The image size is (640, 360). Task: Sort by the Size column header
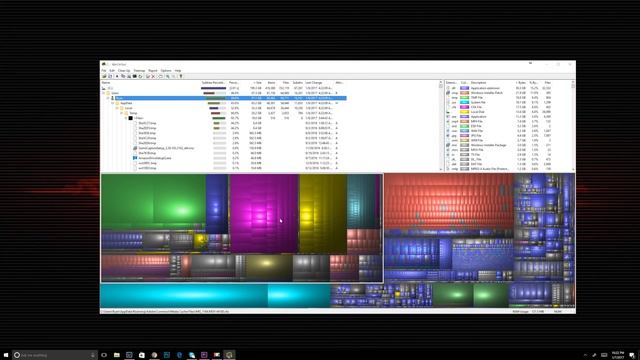point(257,82)
